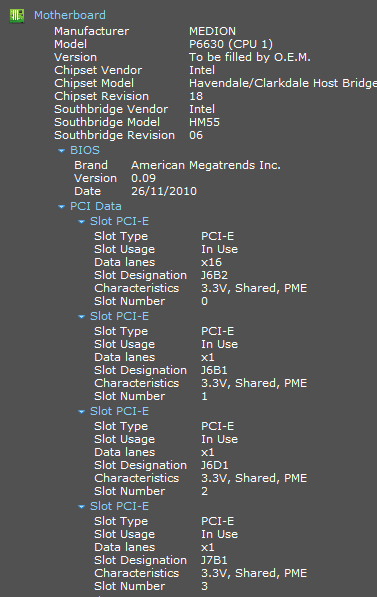Collapse arrow of slot designated J7B1
The width and height of the screenshot is (377, 597).
click(81, 507)
